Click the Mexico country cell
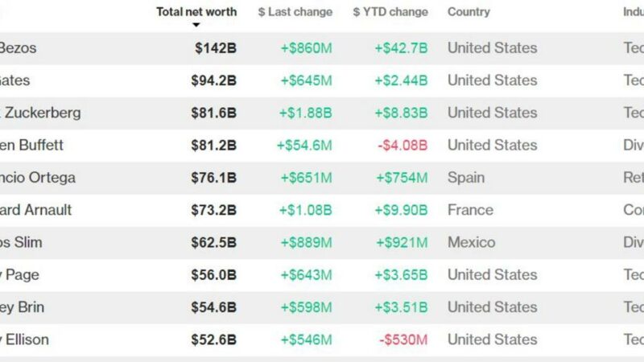 472,243
